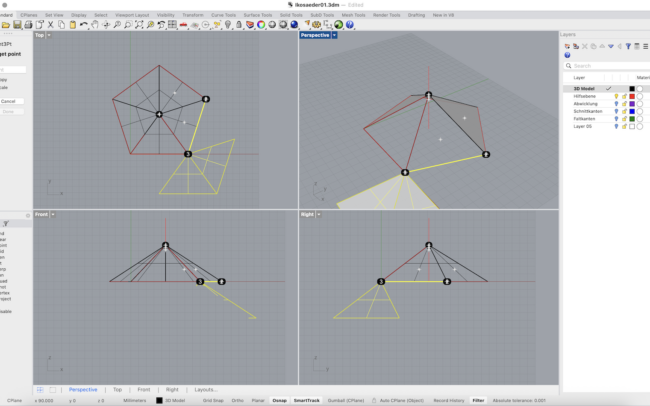This screenshot has width=650, height=406.
Task: Toggle Gumball (CPlane) in status bar
Action: (346, 401)
